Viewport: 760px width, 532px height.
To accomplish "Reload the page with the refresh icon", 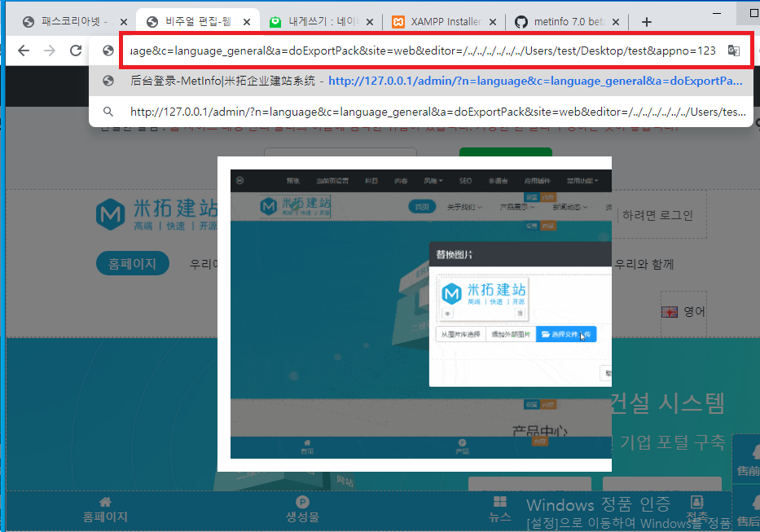I will [x=76, y=51].
